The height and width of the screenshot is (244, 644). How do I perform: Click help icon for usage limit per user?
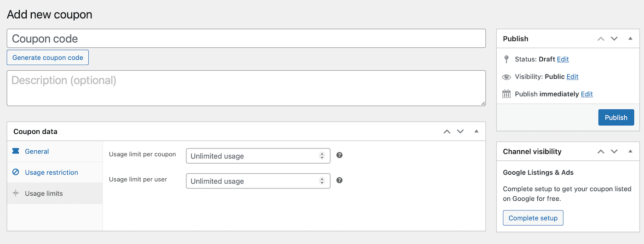[x=339, y=180]
